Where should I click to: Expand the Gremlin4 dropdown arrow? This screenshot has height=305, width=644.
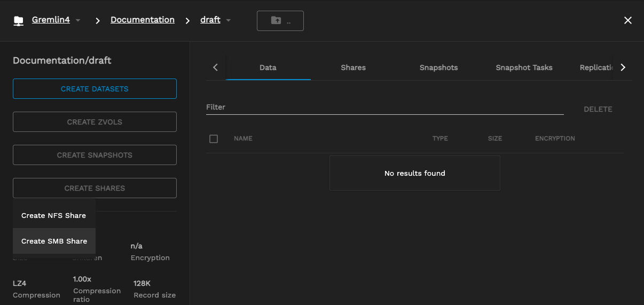coord(78,21)
